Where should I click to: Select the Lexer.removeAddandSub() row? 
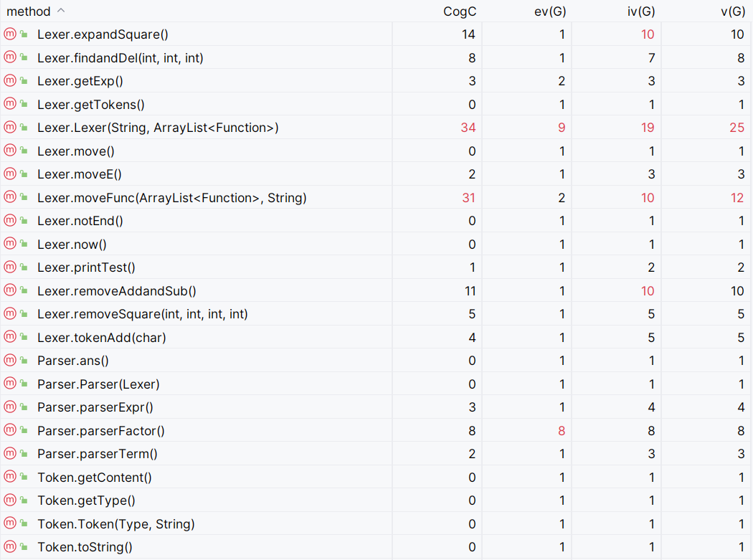376,290
